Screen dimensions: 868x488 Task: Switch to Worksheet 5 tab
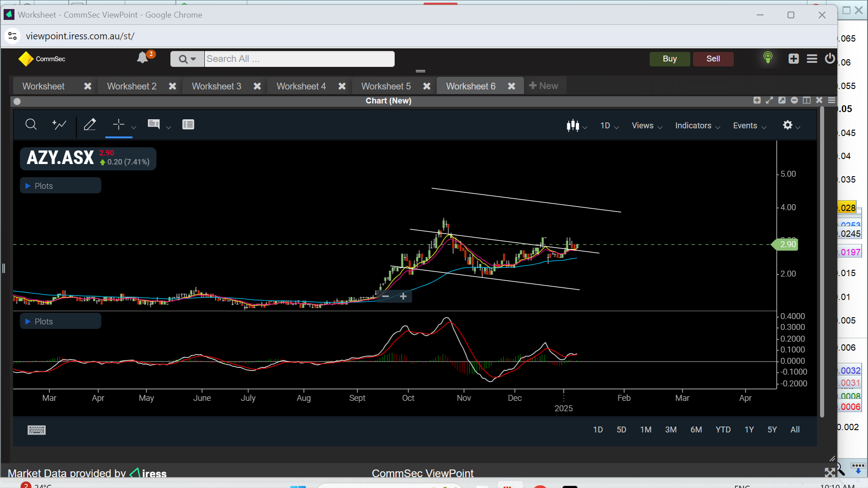pos(386,86)
